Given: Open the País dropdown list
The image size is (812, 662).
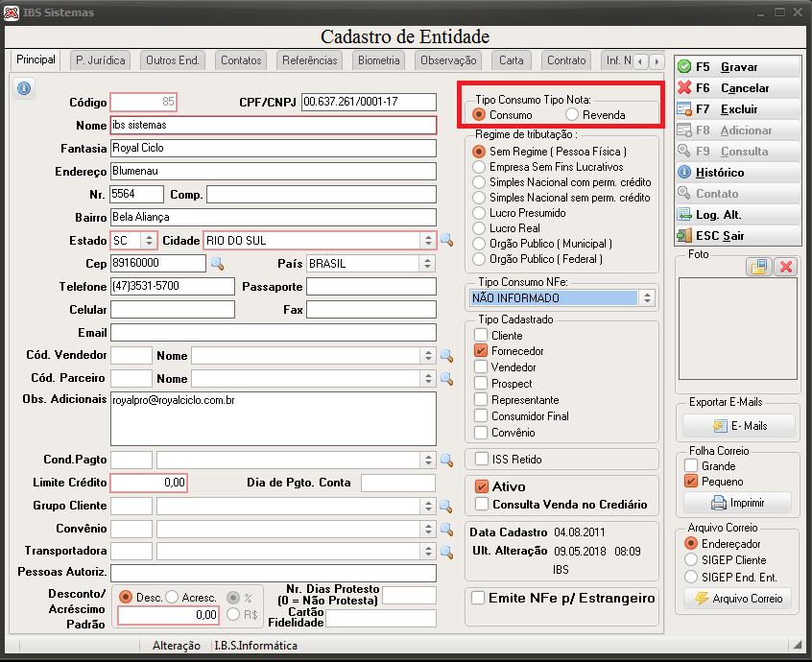Looking at the screenshot, I should 427,264.
